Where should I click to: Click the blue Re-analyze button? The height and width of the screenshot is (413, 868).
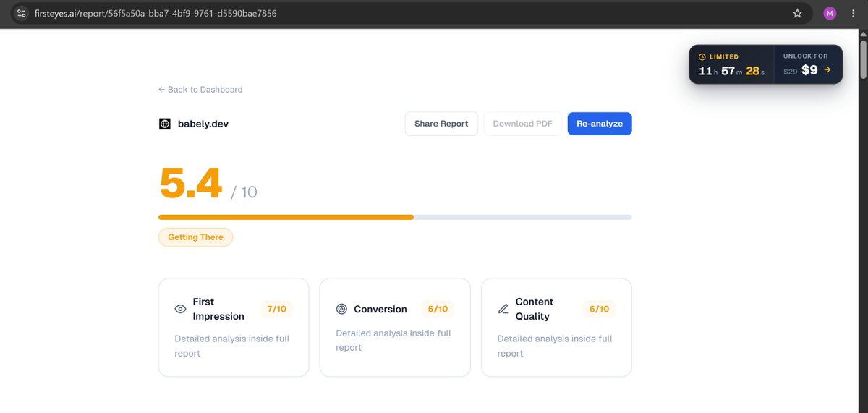[x=600, y=124]
